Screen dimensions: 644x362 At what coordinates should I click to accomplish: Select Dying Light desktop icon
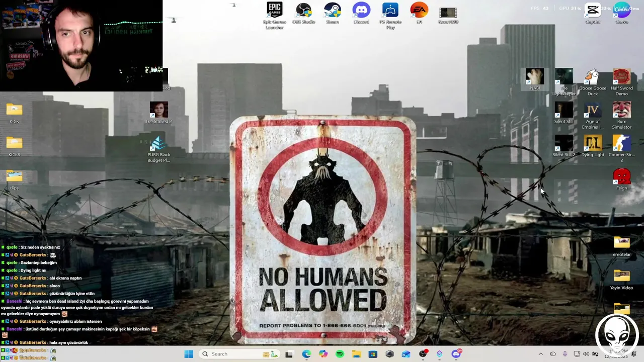click(593, 146)
